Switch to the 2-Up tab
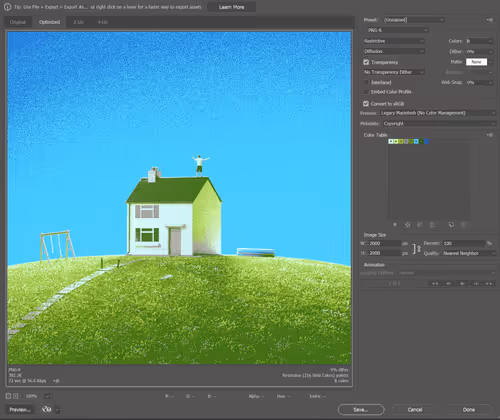Image resolution: width=500 pixels, height=420 pixels. pyautogui.click(x=78, y=22)
